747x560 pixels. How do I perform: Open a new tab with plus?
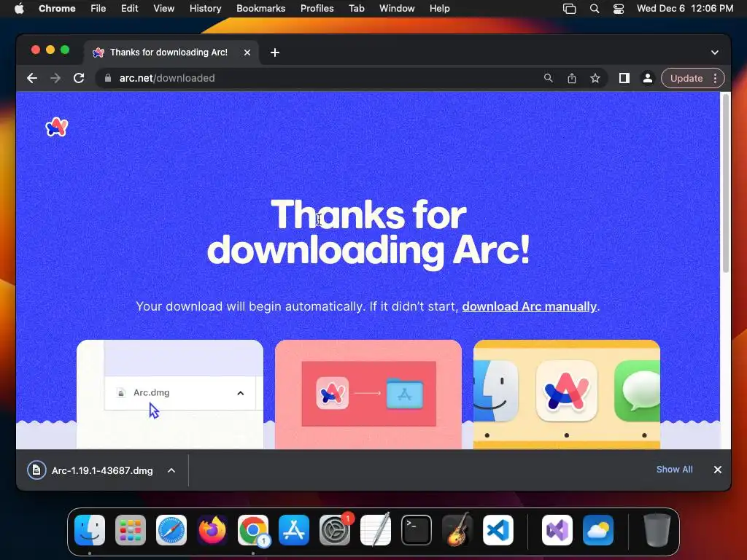tap(275, 52)
